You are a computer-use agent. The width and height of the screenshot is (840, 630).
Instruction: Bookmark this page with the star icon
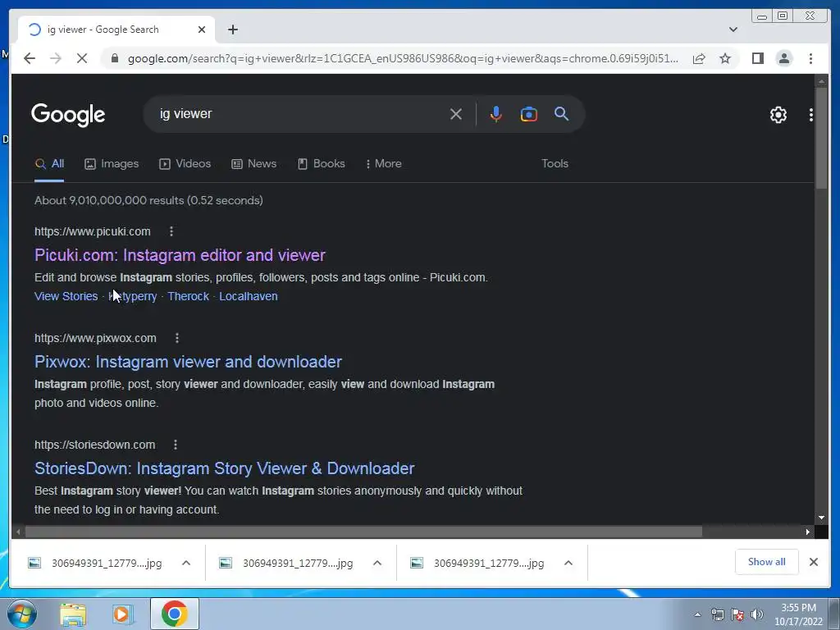pos(725,58)
